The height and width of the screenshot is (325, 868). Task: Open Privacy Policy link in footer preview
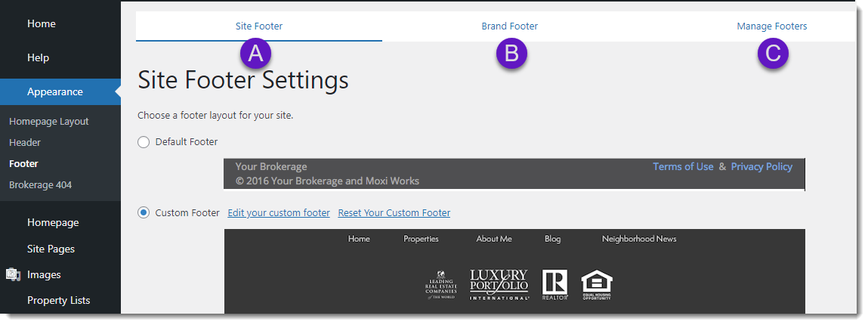761,167
